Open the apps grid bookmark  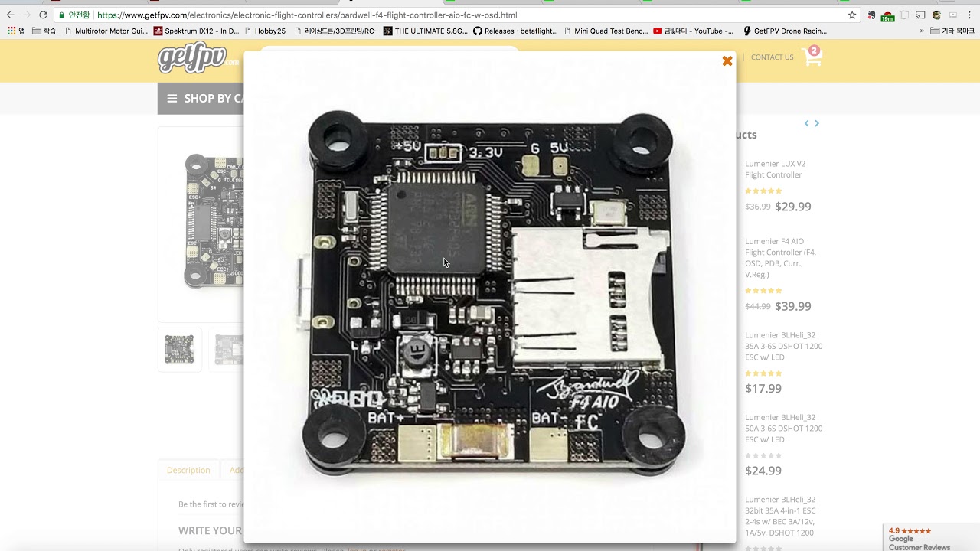pos(15,31)
